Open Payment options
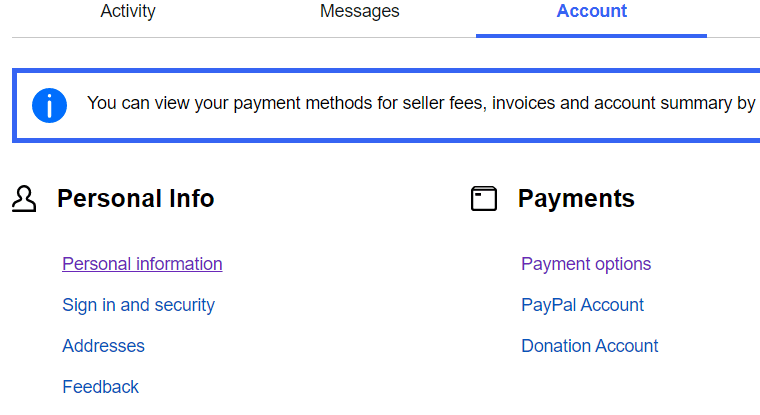Screen dimensions: 760x415 point(586,264)
